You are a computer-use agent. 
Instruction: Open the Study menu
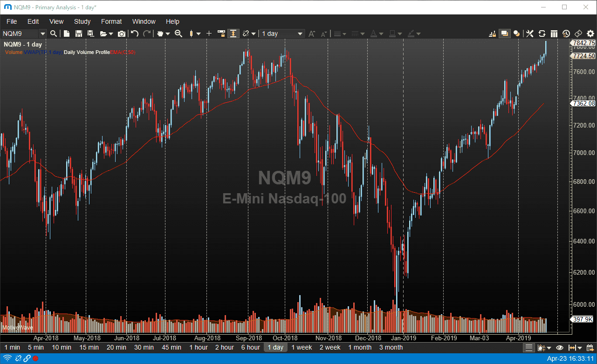click(x=82, y=21)
